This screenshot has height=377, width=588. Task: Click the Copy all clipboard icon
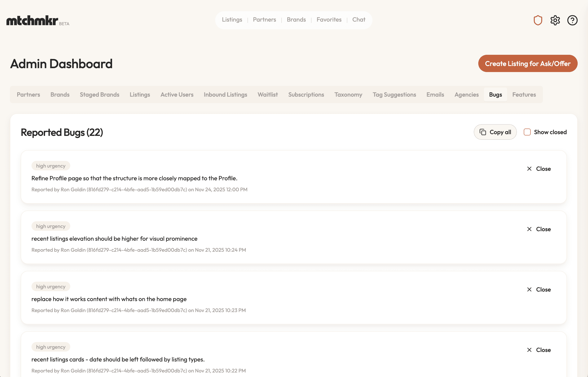pos(483,132)
